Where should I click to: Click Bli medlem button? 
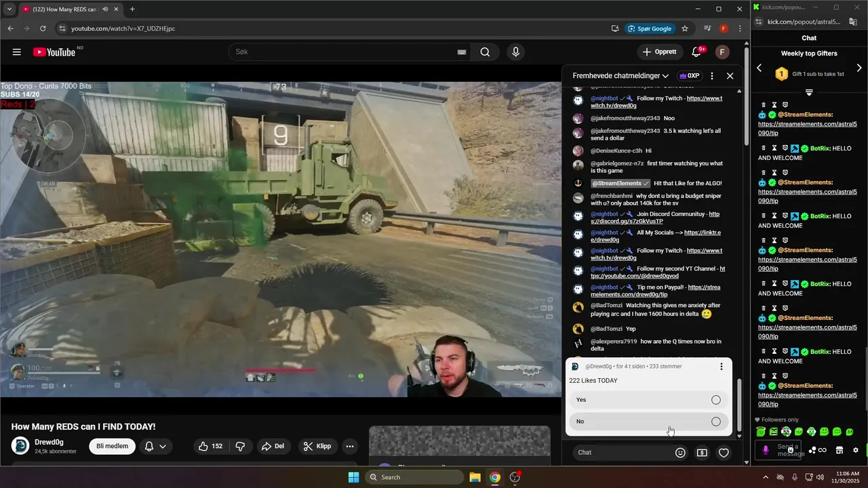pos(112,446)
